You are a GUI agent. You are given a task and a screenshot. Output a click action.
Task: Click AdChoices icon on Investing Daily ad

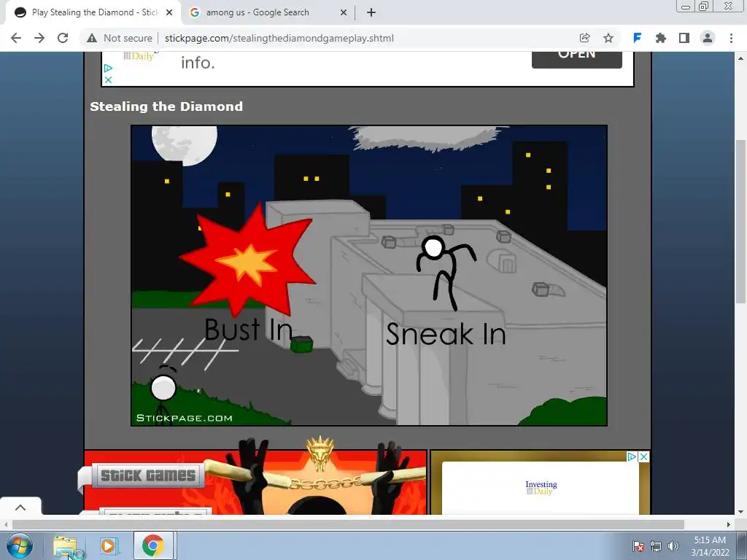pos(632,456)
